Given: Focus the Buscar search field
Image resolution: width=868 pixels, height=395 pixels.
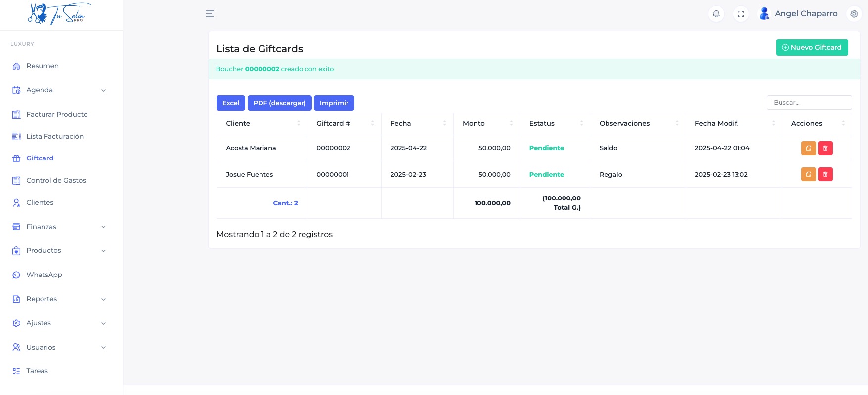Looking at the screenshot, I should [x=809, y=103].
